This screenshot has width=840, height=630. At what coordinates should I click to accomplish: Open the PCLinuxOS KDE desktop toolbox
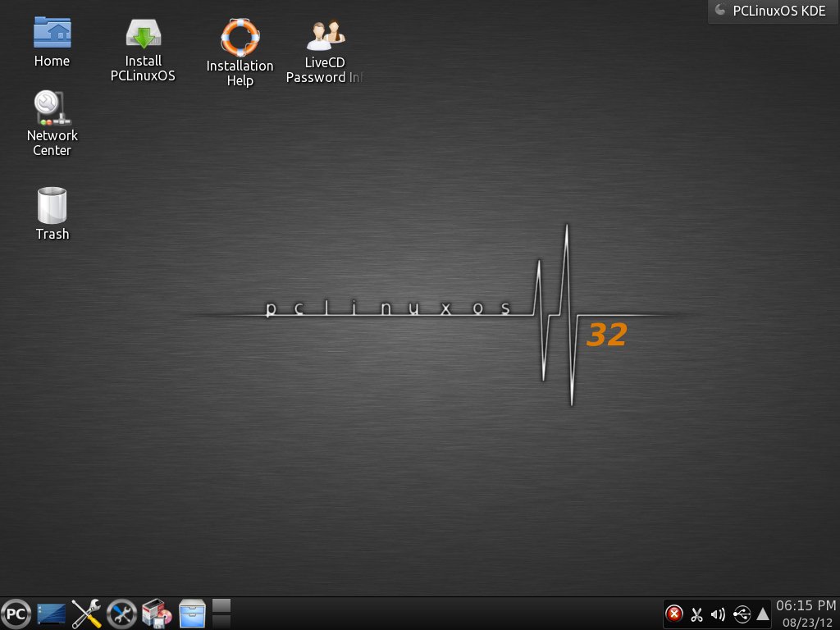(772, 11)
